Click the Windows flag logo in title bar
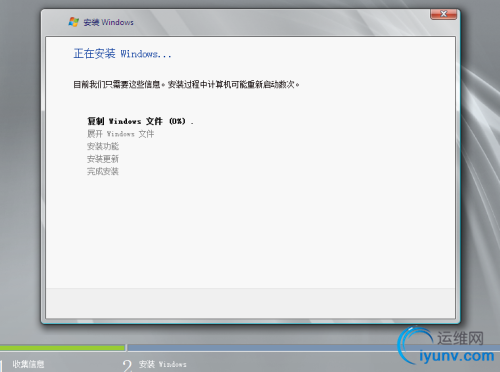The height and width of the screenshot is (372, 500). (74, 22)
